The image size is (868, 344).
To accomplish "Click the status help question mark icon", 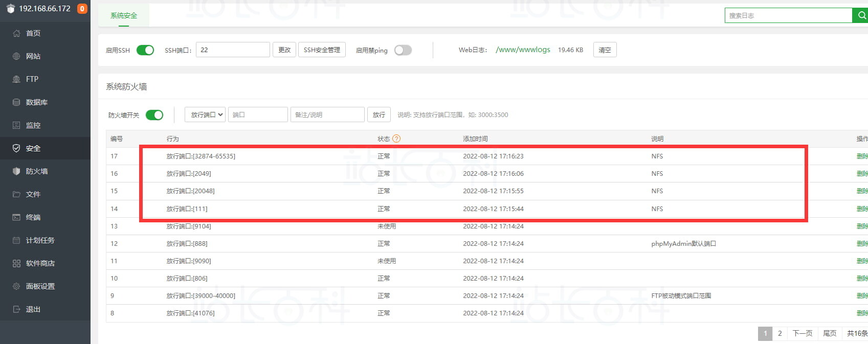I will coord(396,139).
